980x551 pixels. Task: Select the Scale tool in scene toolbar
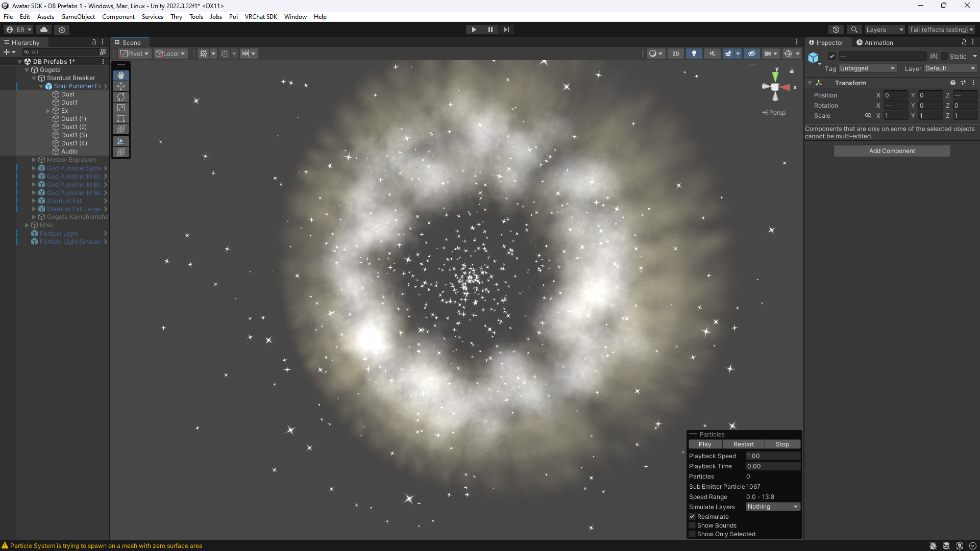click(121, 108)
